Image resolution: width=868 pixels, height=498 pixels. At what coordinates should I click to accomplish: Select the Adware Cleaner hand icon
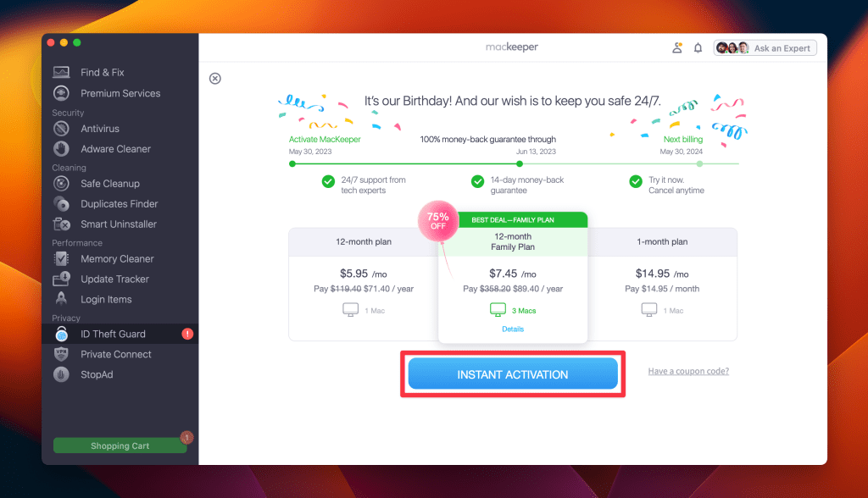click(61, 149)
